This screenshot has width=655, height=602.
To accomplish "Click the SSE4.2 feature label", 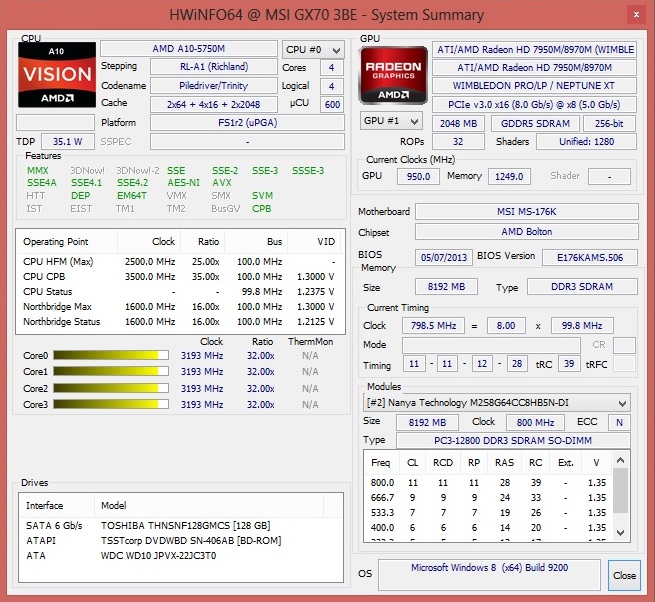I will click(132, 183).
